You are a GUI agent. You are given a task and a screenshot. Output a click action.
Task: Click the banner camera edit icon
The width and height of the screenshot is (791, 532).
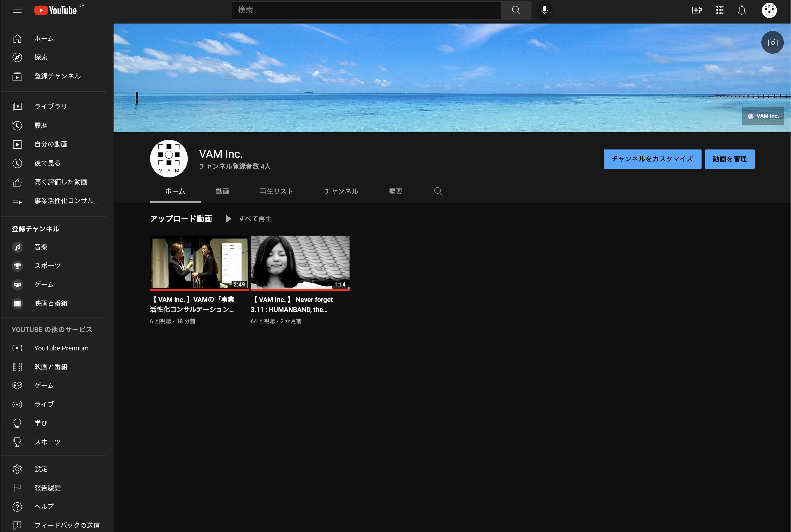[x=772, y=42]
